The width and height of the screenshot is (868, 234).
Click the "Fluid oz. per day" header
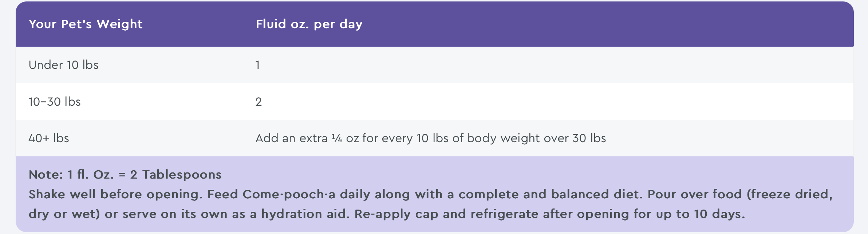tap(309, 24)
